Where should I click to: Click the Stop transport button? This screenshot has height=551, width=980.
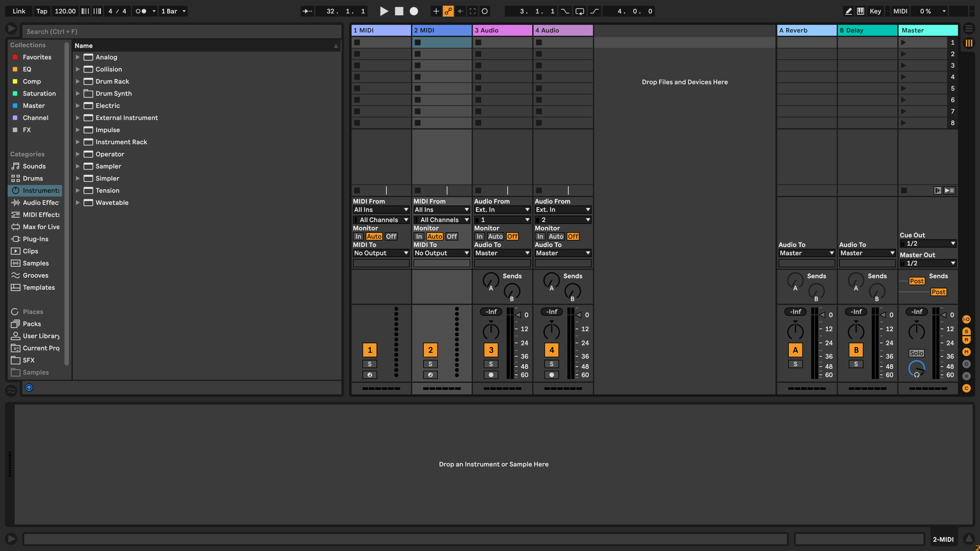tap(399, 11)
